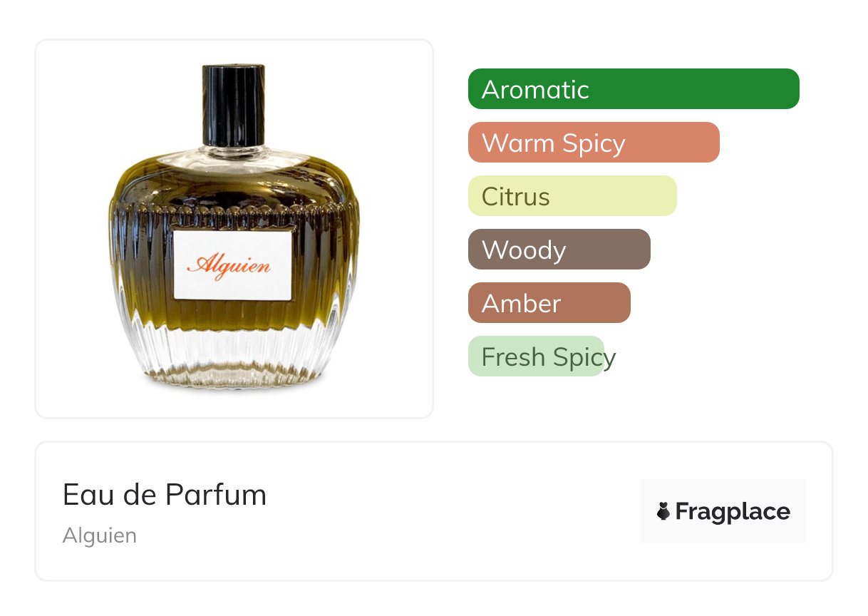Click the Warm Spicy label text
868x616 pixels.
click(x=554, y=143)
